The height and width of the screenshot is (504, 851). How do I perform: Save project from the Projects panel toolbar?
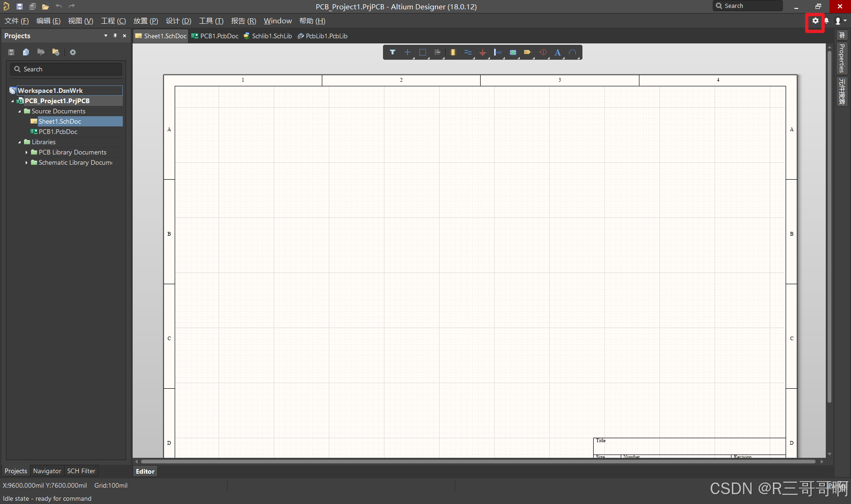[x=11, y=52]
